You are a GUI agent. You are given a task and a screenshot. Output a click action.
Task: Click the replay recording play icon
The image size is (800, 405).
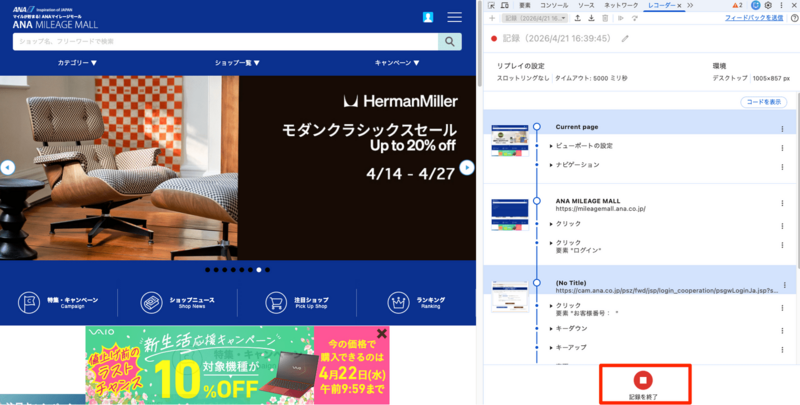pyautogui.click(x=621, y=18)
